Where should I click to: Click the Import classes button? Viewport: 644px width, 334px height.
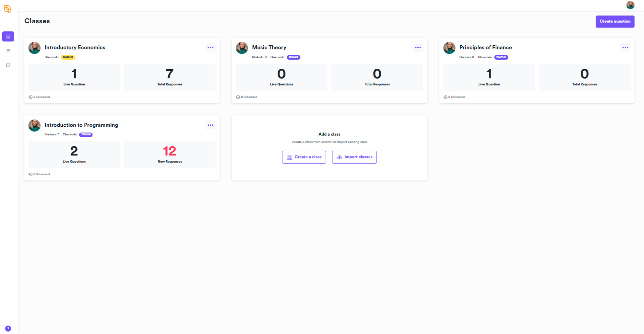(354, 157)
